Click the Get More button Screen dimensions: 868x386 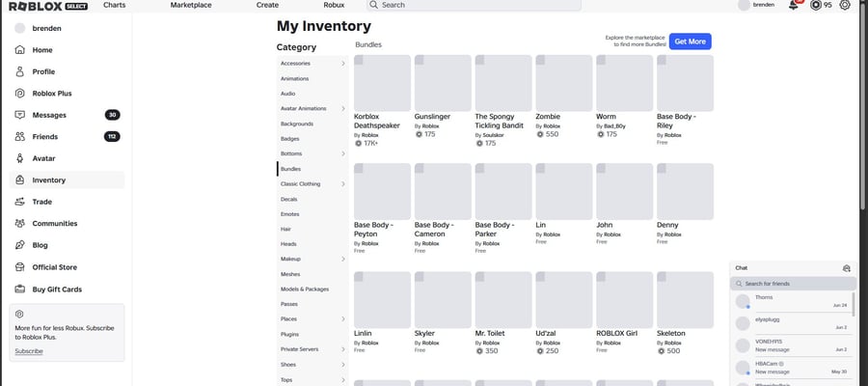(x=690, y=41)
